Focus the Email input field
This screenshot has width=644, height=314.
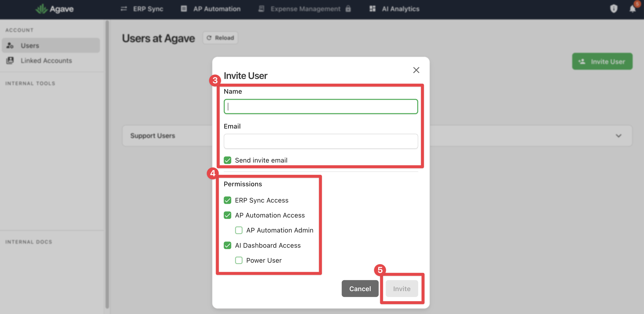coord(321,141)
